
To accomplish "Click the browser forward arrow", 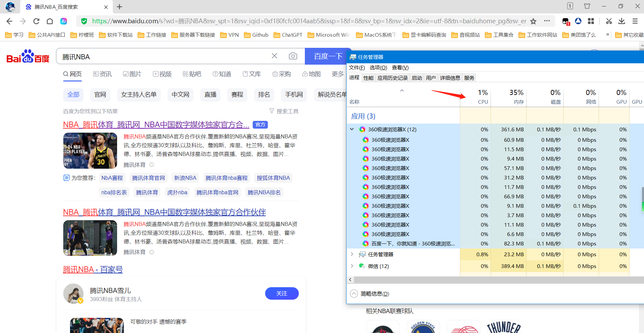I will (x=23, y=21).
